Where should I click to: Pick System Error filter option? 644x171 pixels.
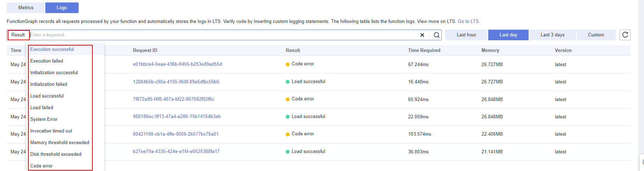44,119
